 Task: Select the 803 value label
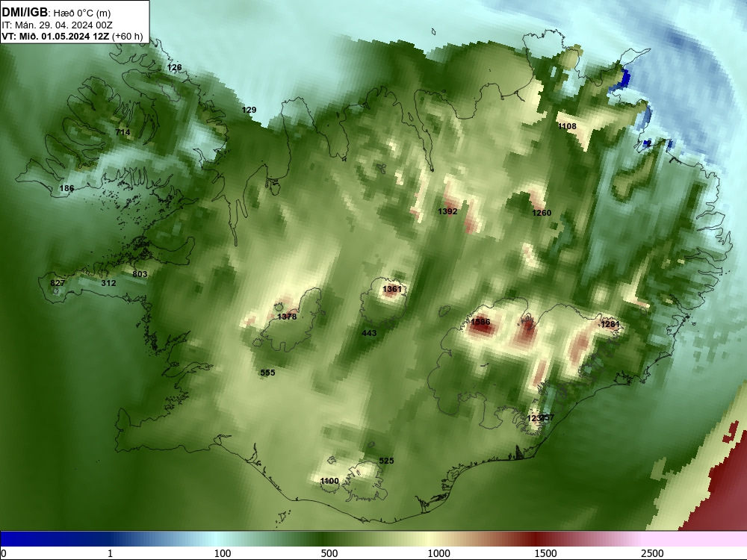140,274
